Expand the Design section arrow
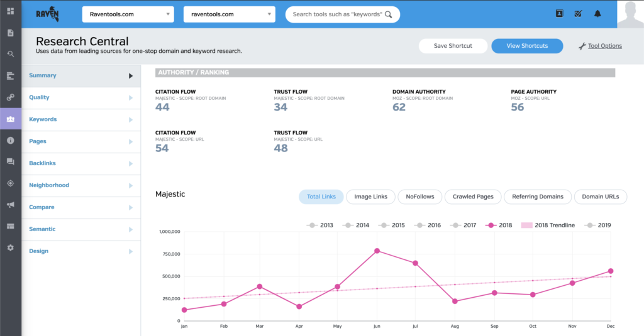Viewport: 644px width, 336px height. click(x=131, y=251)
